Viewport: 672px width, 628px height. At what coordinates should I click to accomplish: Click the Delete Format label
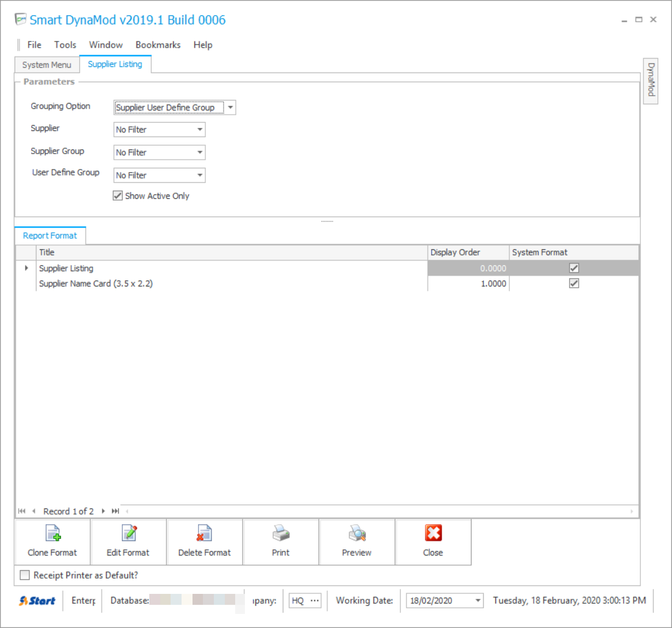(x=205, y=552)
